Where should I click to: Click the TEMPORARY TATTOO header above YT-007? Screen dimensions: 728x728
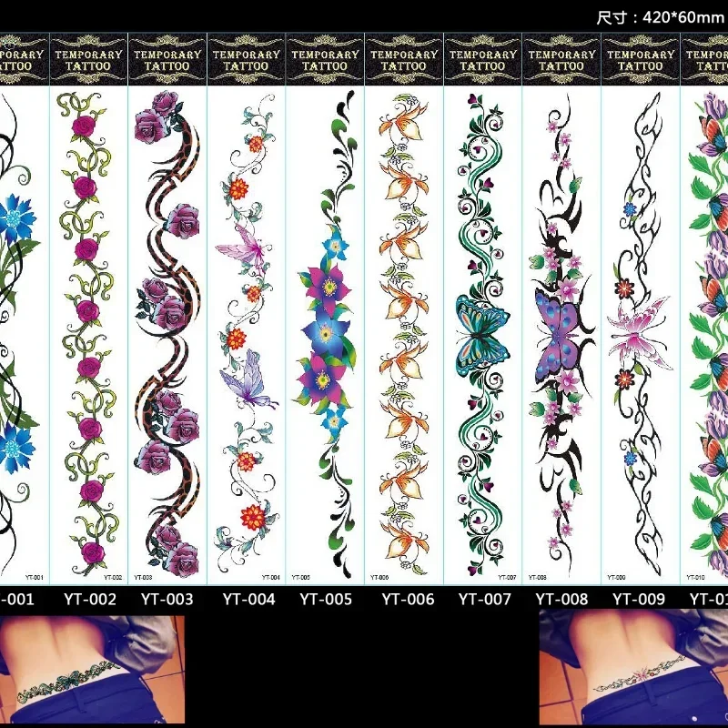coord(483,59)
